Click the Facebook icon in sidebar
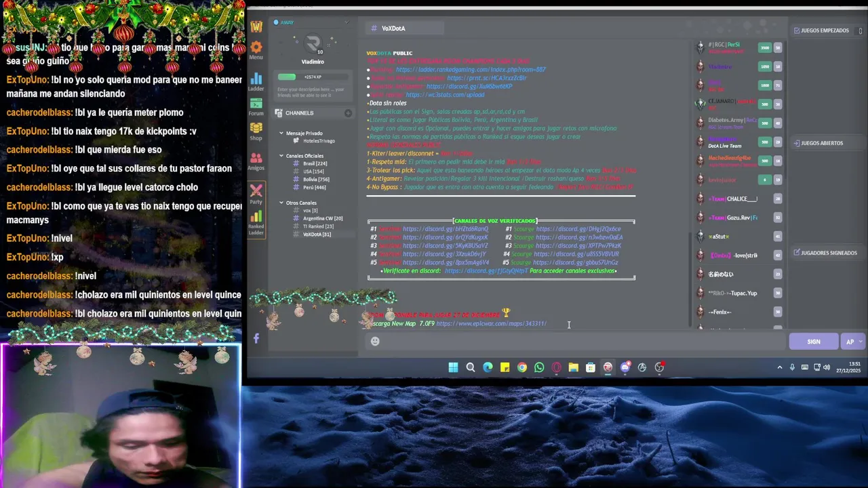This screenshot has height=488, width=868. tap(256, 338)
